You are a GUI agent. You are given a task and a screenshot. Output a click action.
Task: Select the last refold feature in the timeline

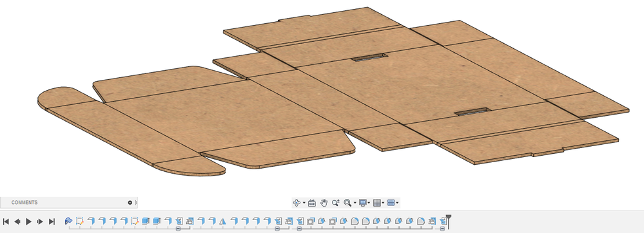432,221
